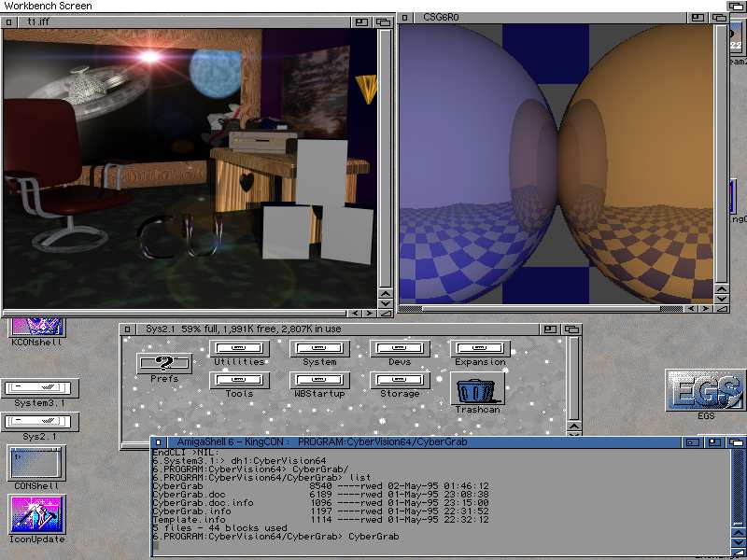Click the CSG6R0 window depth gadget
The width and height of the screenshot is (747, 560).
pyautogui.click(x=719, y=18)
